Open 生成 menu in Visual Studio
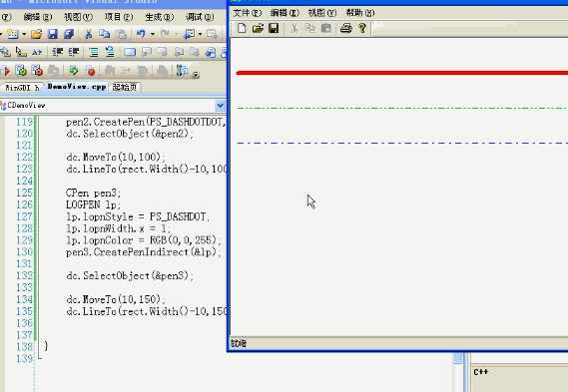This screenshot has width=568, height=392. tap(160, 17)
